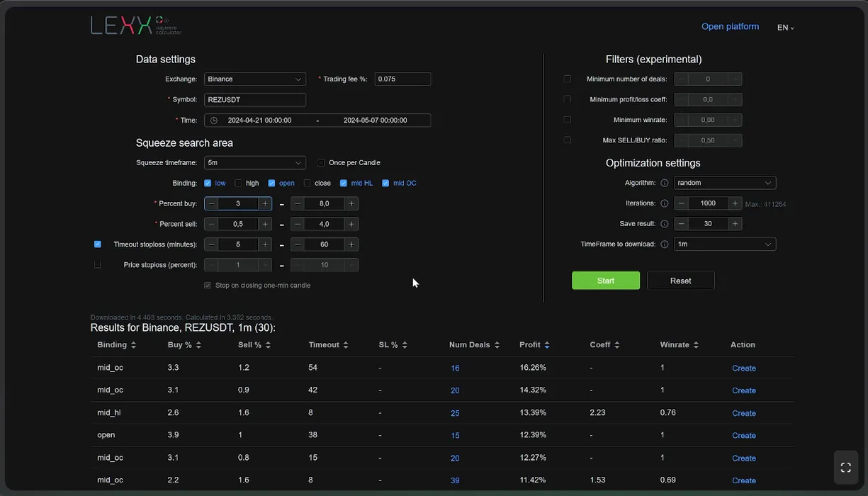Increase Percent sell maximum 4,0 with plus
The height and width of the screenshot is (496, 868).
351,224
